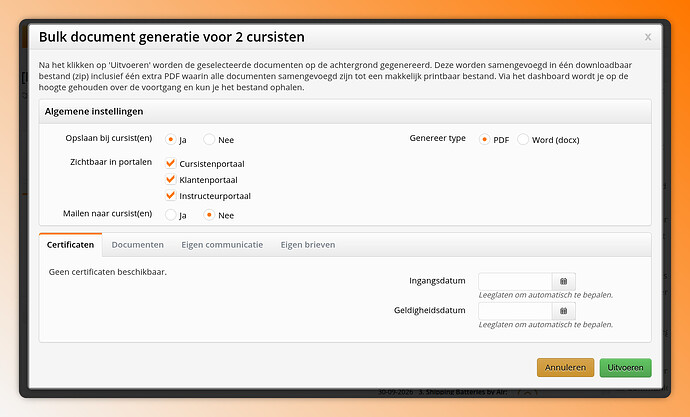Close the bulk document dialog with X
Viewport: 690px width, 417px height.
(648, 37)
